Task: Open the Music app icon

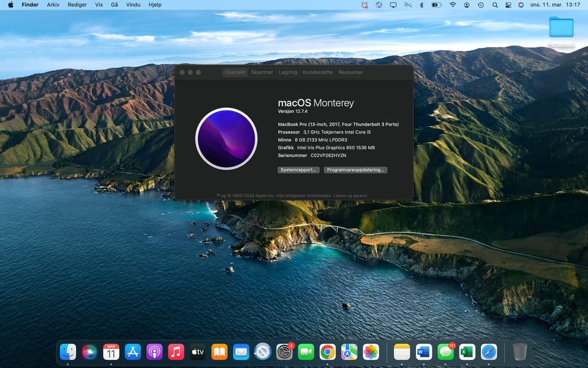Action: tap(176, 352)
